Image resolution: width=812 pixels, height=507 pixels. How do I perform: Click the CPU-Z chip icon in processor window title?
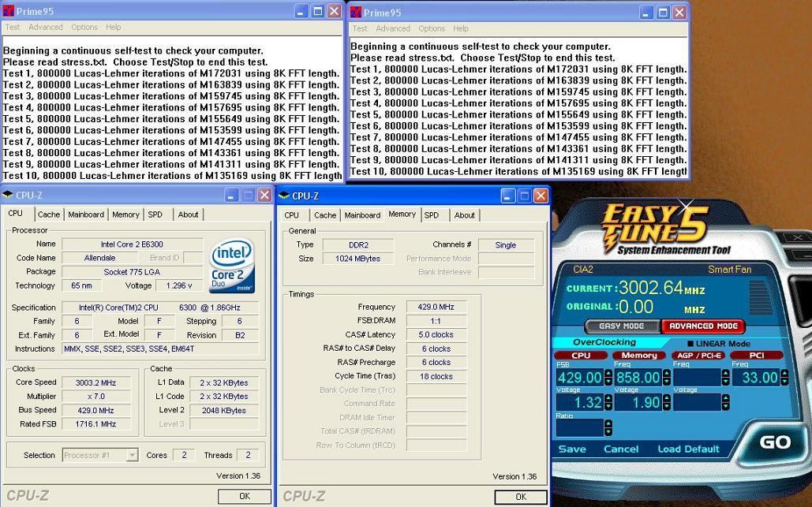point(8,195)
